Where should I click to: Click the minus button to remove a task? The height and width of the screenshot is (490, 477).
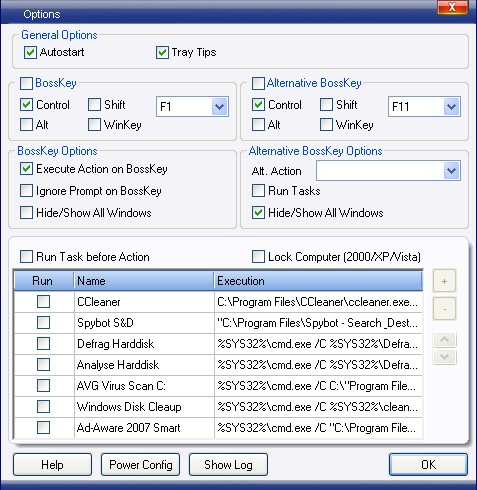click(x=444, y=309)
